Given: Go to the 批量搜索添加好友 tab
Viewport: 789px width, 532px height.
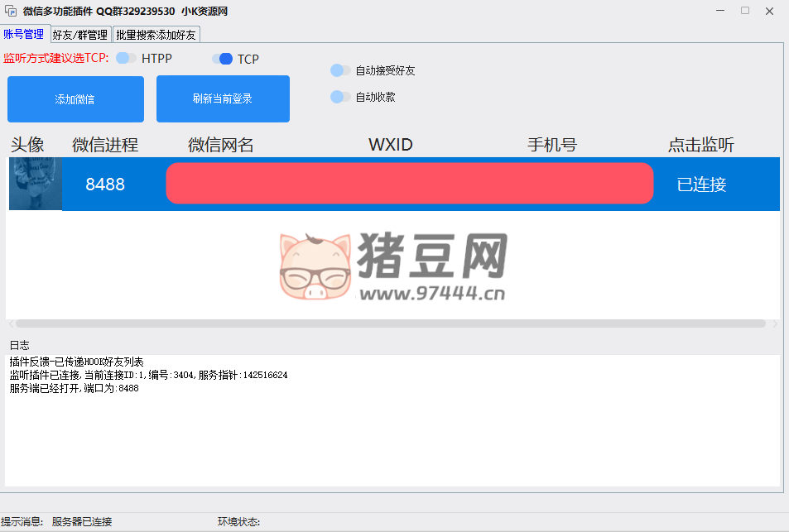Looking at the screenshot, I should (x=156, y=35).
